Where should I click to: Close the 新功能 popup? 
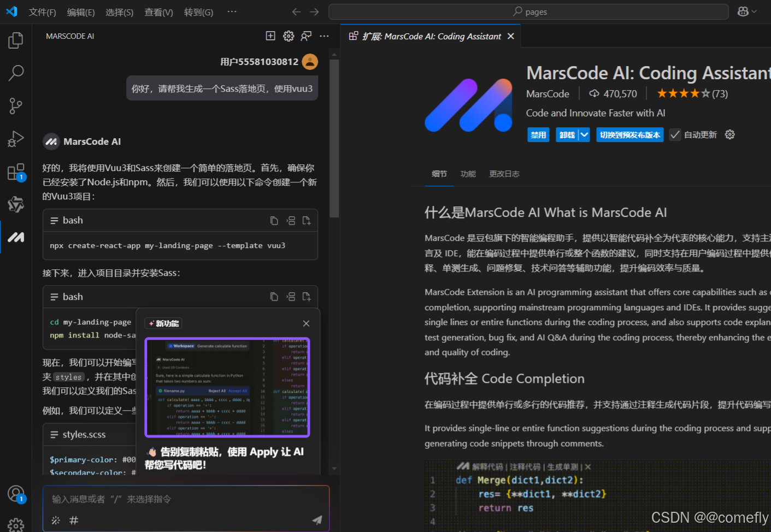(x=306, y=323)
